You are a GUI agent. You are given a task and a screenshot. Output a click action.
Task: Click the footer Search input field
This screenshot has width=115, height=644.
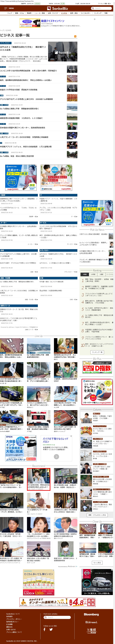(x=58, y=617)
